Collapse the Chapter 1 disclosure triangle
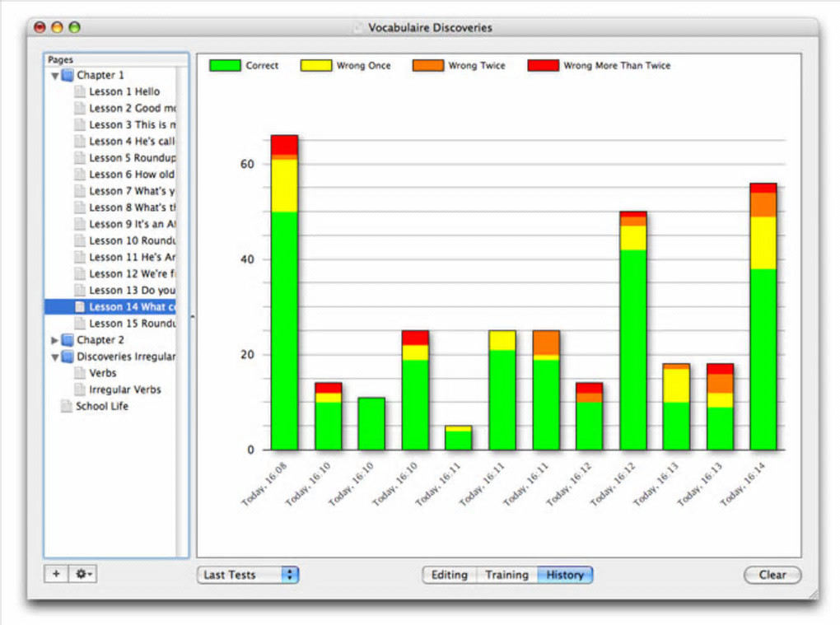Viewport: 840px width, 625px height. [x=54, y=76]
